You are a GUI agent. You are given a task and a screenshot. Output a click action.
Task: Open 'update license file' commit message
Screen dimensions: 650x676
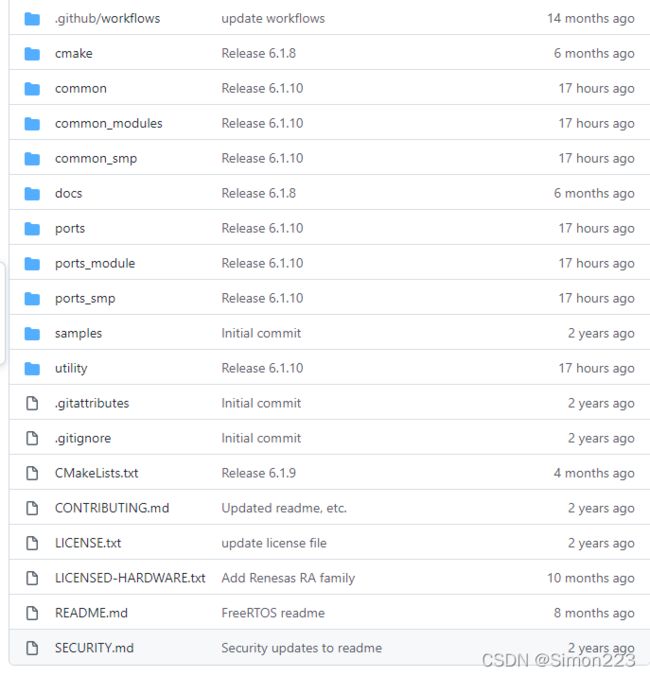tap(274, 543)
